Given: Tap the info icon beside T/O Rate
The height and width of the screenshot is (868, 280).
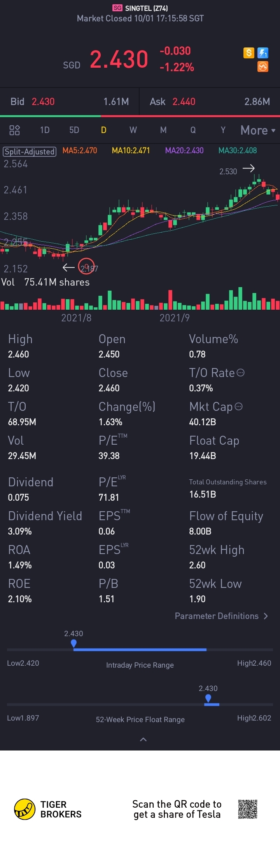Looking at the screenshot, I should coord(241,373).
